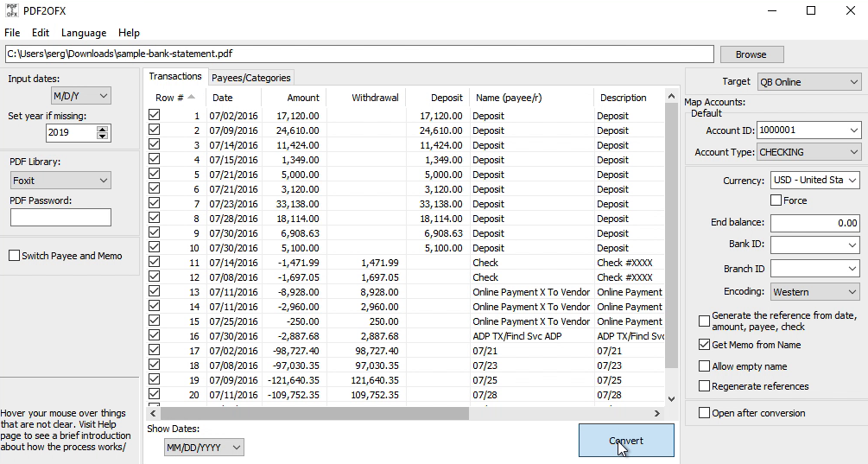Screen dimensions: 868x464
Task: Uncheck row 1 transaction checkbox
Action: [x=154, y=115]
